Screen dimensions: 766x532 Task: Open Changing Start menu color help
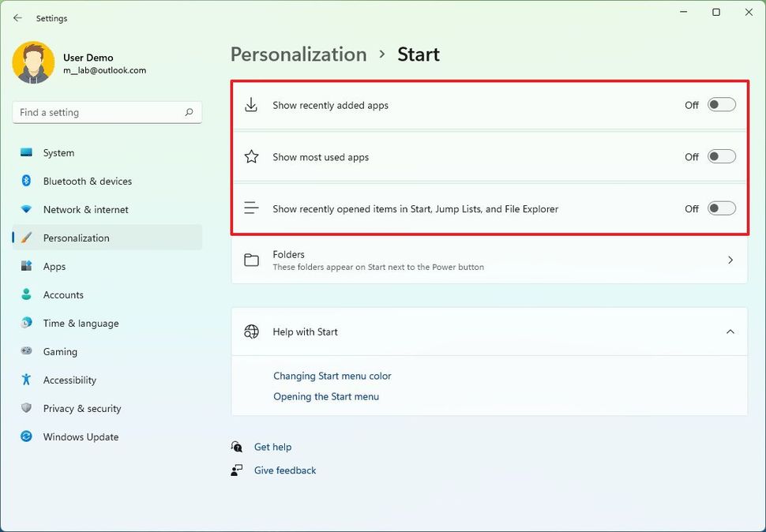[x=332, y=376]
